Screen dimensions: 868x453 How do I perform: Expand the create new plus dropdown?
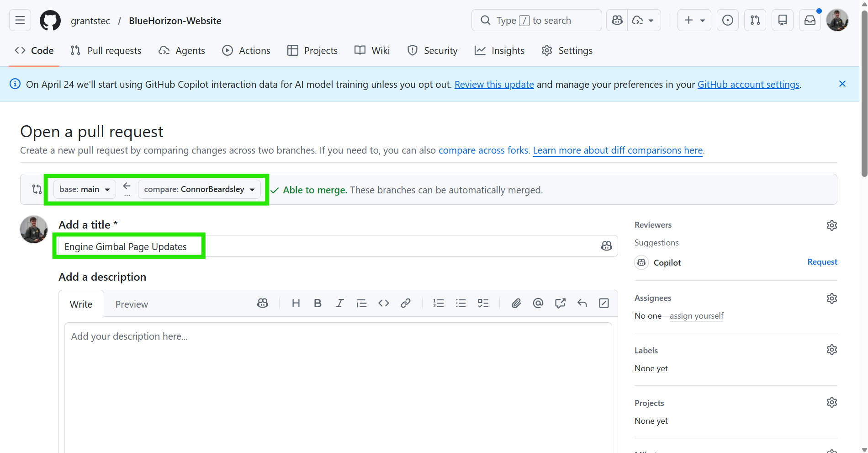(694, 20)
